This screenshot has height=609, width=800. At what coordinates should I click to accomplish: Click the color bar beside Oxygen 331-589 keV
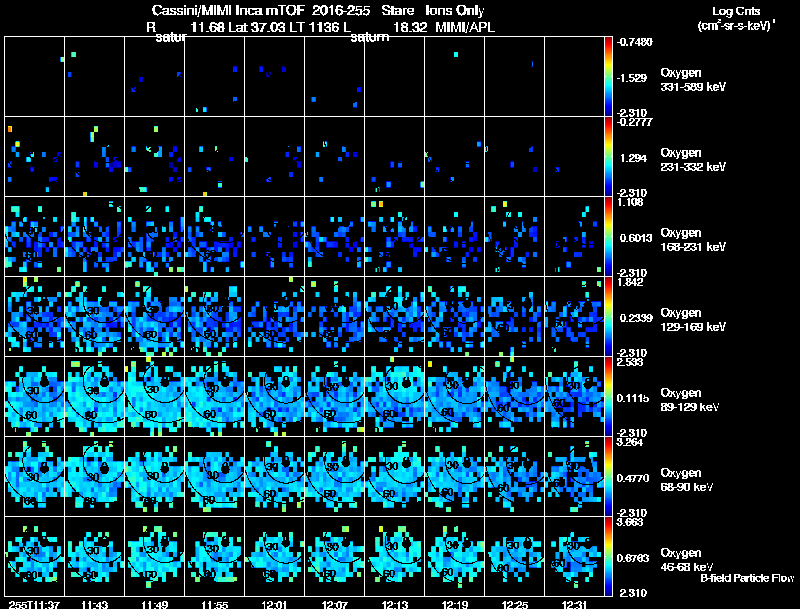coord(608,77)
